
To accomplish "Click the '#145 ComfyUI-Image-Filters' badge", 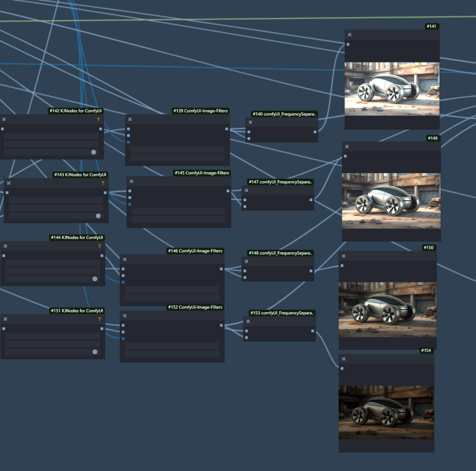I will tap(202, 173).
